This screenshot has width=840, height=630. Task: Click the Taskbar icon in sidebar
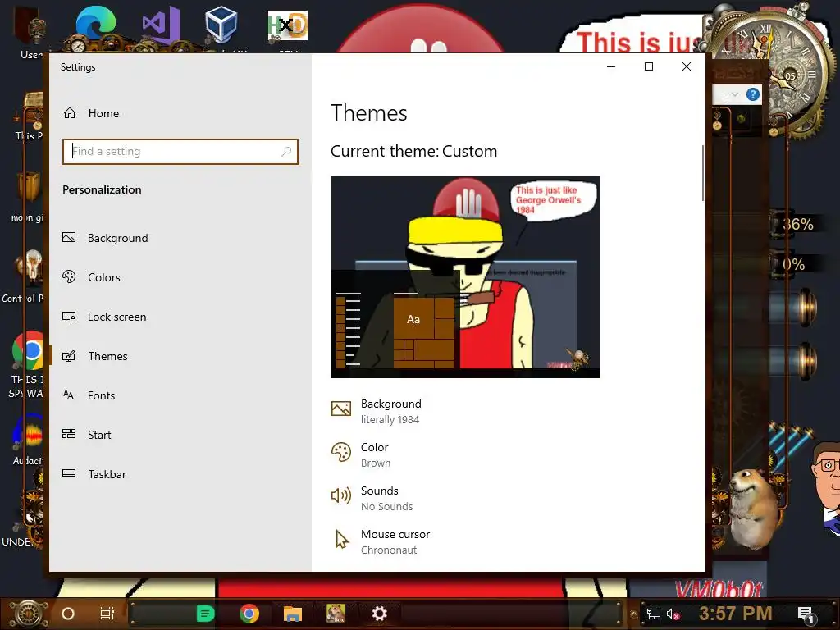(x=69, y=473)
